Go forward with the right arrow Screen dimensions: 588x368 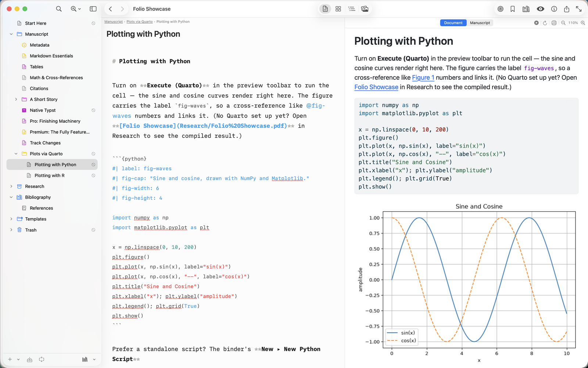(122, 9)
